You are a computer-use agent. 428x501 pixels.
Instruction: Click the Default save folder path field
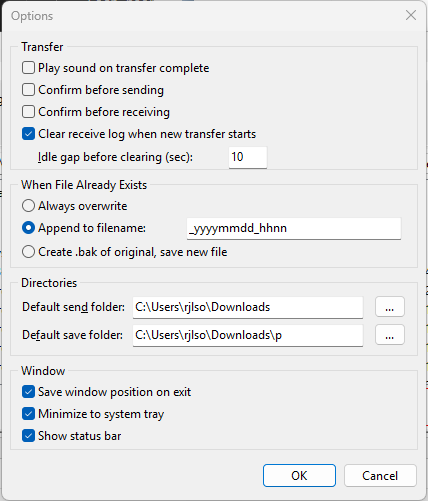click(248, 335)
